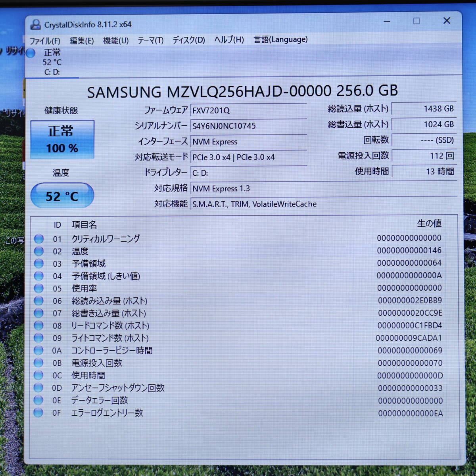Click raw value 00000000000064 for 予備領域
This screenshot has width=476, height=476.
point(409,263)
